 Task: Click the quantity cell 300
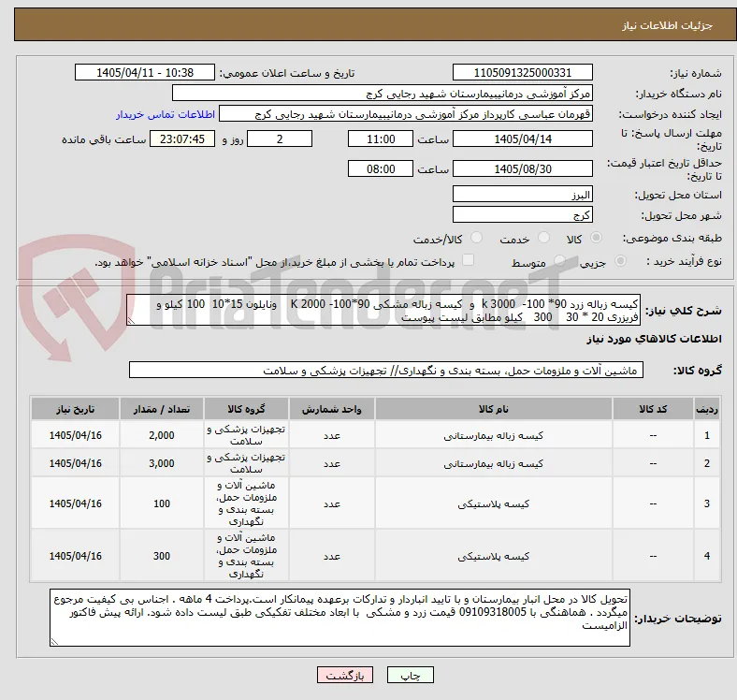162,556
